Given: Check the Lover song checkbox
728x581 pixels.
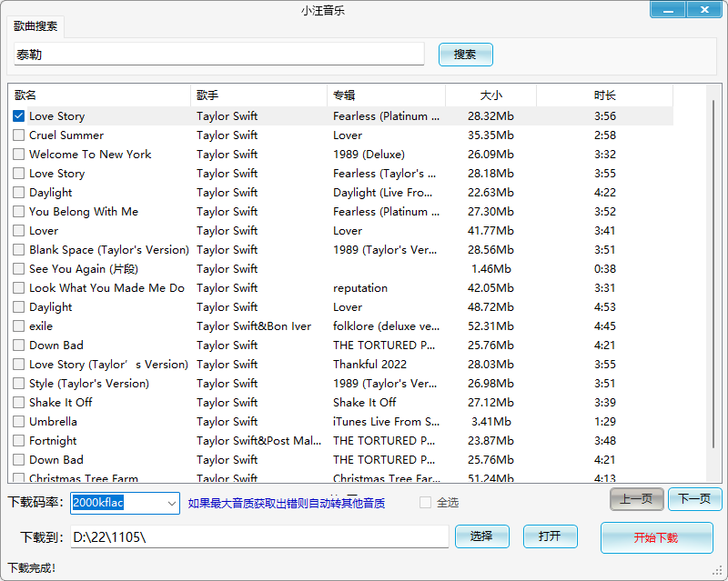Looking at the screenshot, I should [x=18, y=231].
